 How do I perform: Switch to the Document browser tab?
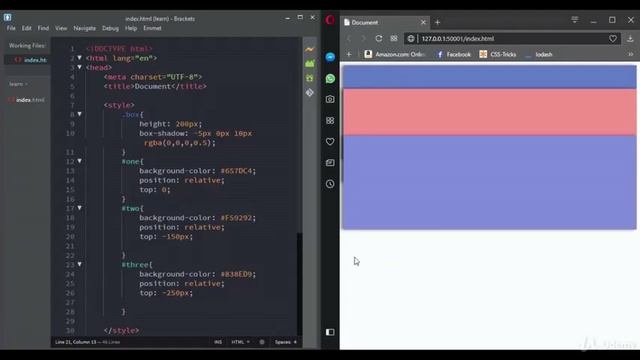385,22
